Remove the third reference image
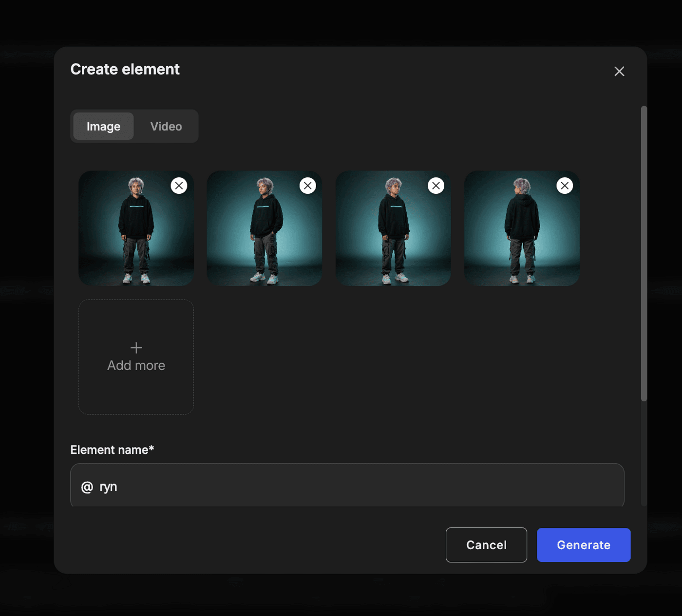The image size is (682, 616). pyautogui.click(x=436, y=186)
